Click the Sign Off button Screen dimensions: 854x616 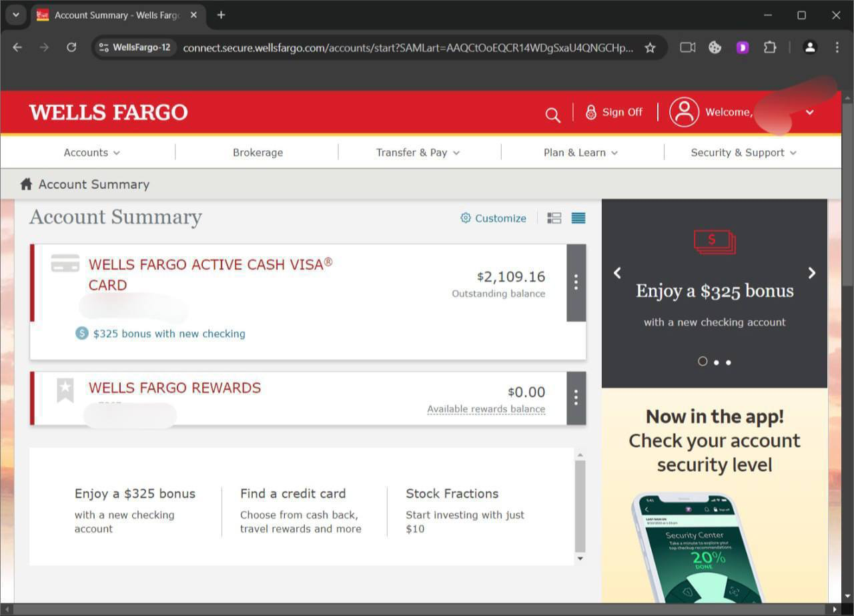click(x=614, y=112)
